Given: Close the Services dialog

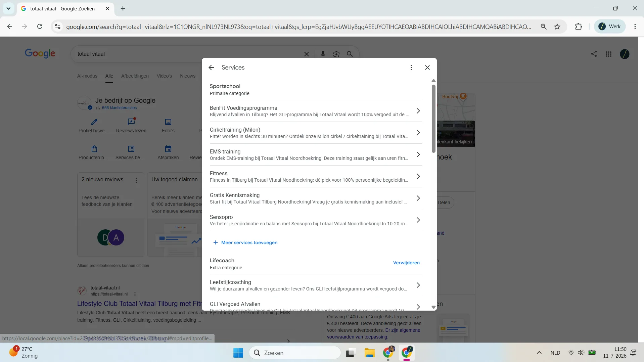Looking at the screenshot, I should [x=427, y=67].
